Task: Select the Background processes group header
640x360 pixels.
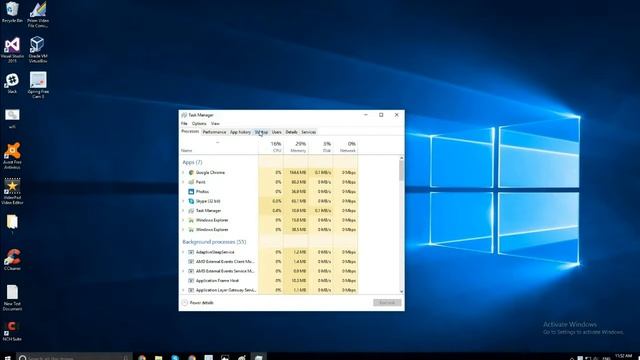Action: click(x=214, y=242)
